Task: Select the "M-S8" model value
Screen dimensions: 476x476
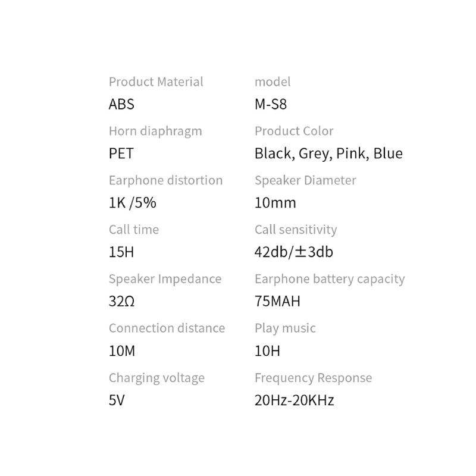Action: pyautogui.click(x=271, y=104)
